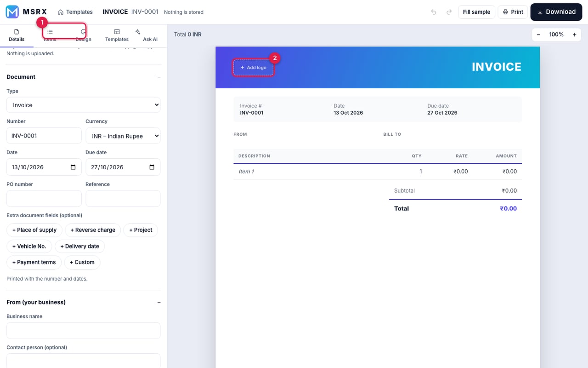Screen dimensions: 588x368
Task: Zoom in with the plus button
Action: [574, 34]
